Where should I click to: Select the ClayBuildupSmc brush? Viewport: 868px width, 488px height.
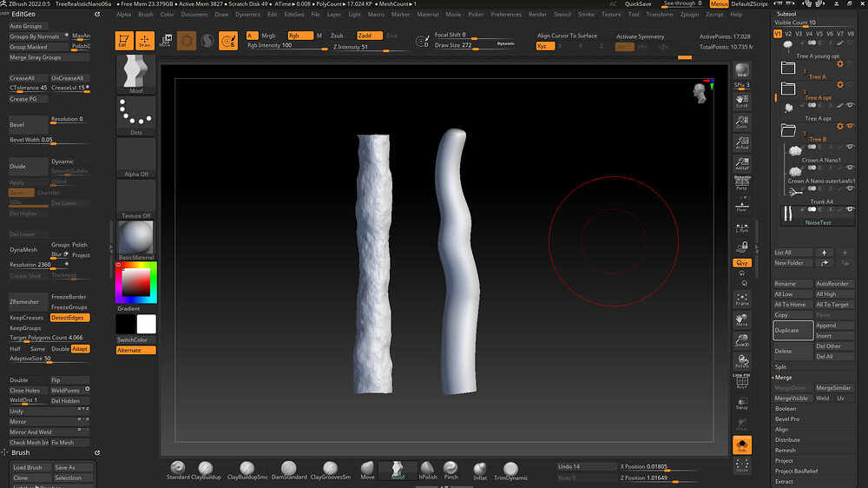(247, 471)
